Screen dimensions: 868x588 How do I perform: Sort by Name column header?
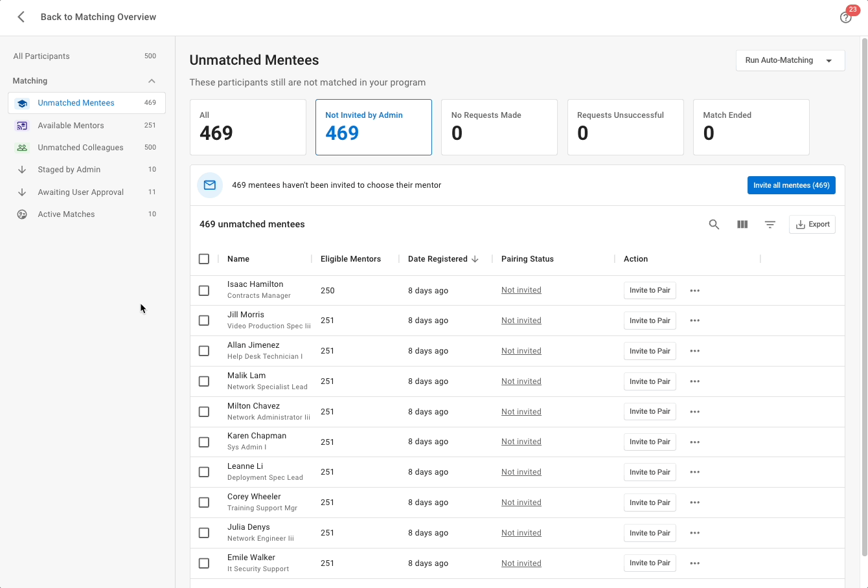pyautogui.click(x=238, y=259)
